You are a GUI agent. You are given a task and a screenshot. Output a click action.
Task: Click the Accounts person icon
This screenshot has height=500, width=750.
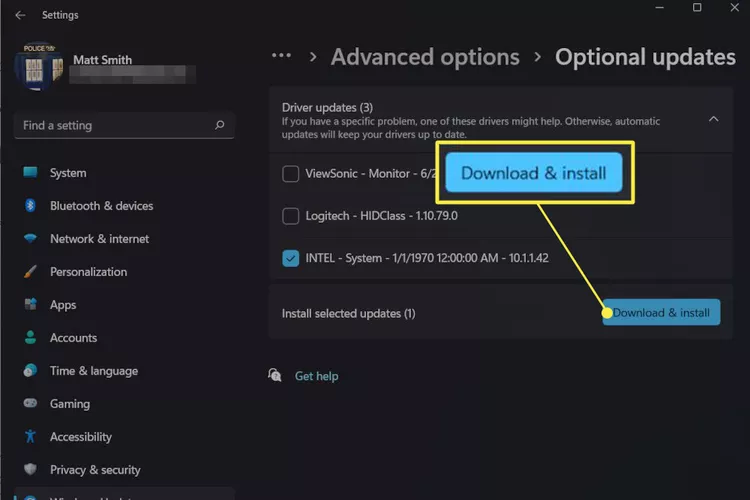[x=30, y=337]
